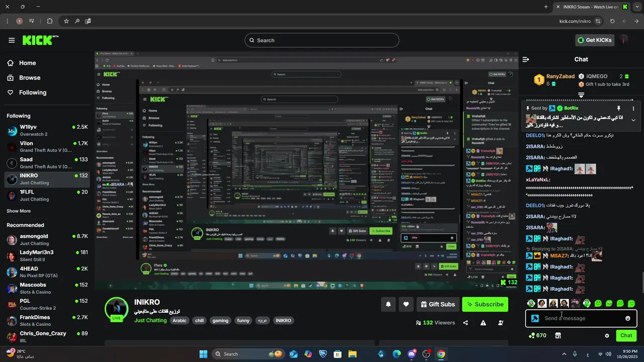Bookmark page star icon in browser

(x=66, y=21)
